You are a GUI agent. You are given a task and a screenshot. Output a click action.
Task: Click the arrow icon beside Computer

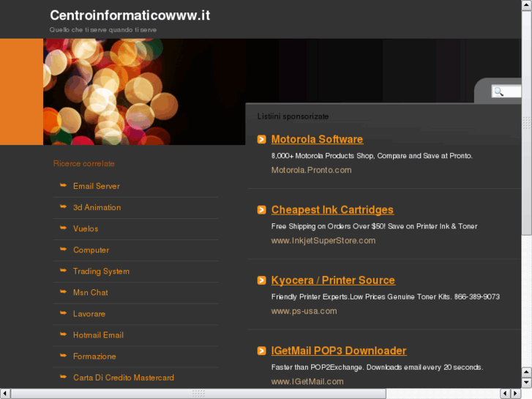click(x=63, y=249)
